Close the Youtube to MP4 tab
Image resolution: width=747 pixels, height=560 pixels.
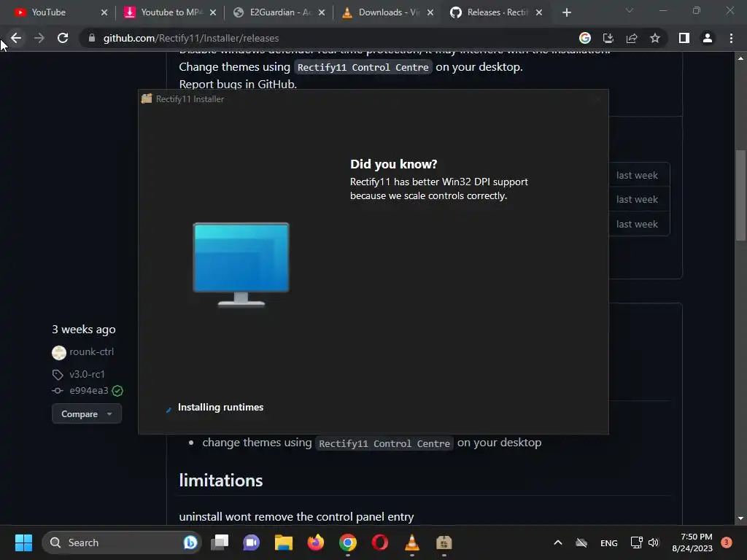pyautogui.click(x=213, y=12)
